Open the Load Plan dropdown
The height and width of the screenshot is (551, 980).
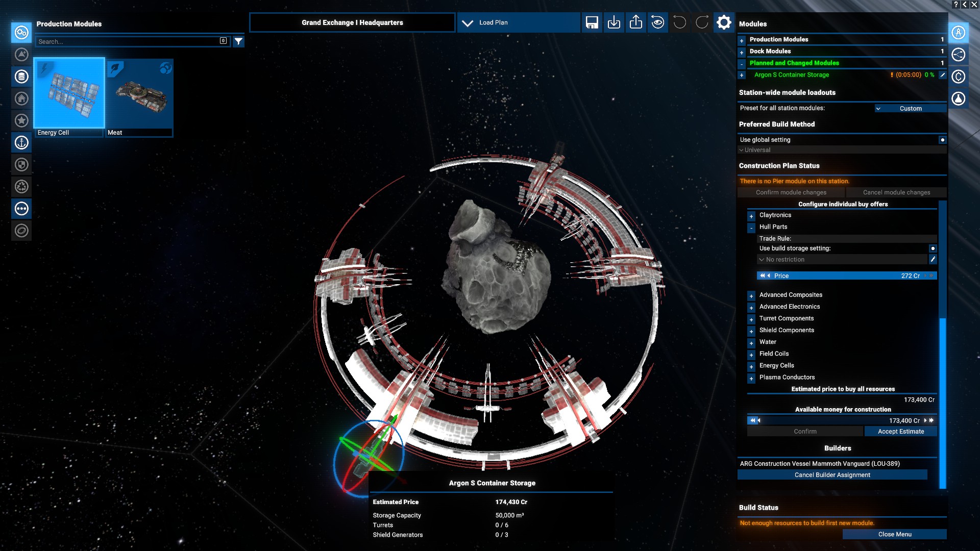click(519, 22)
